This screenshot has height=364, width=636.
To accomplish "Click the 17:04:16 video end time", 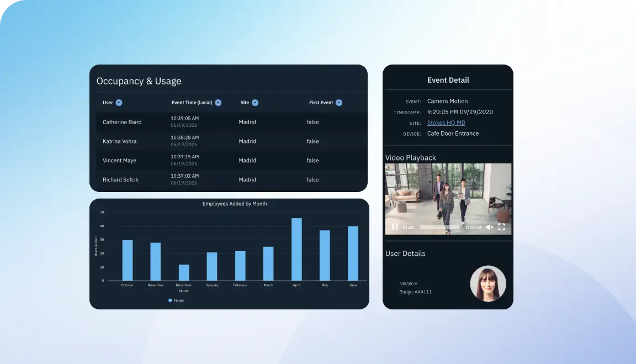I will click(x=473, y=227).
